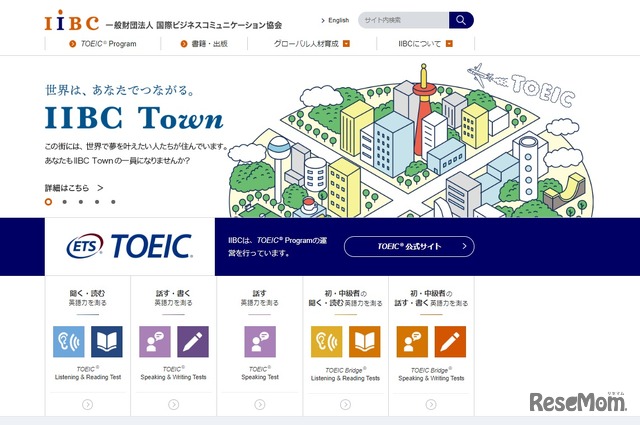
Task: Click circle arrow under Listening & Reading Test
Action: coord(87,405)
